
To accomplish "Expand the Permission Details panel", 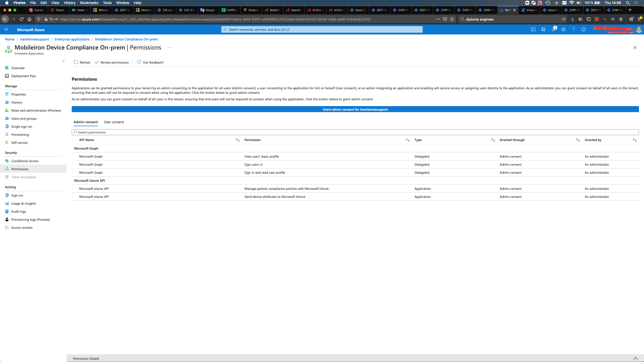I will point(635,358).
